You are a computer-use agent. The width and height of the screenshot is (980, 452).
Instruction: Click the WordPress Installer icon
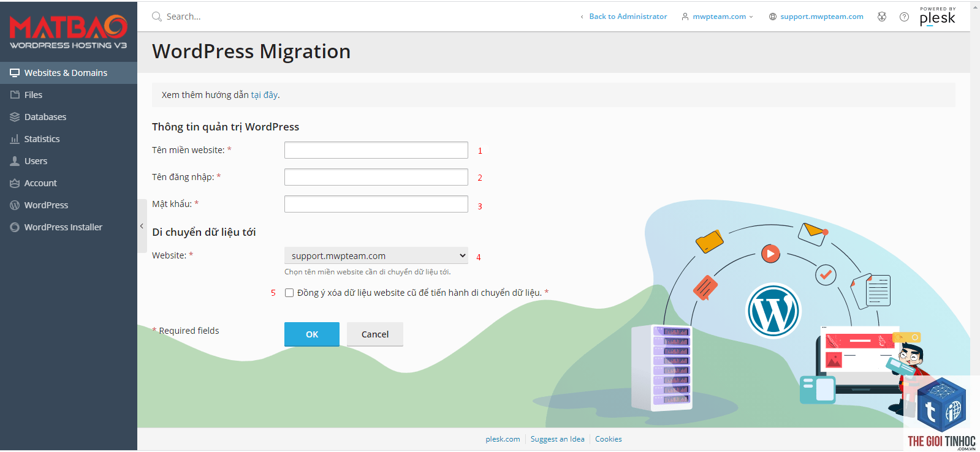pos(15,227)
